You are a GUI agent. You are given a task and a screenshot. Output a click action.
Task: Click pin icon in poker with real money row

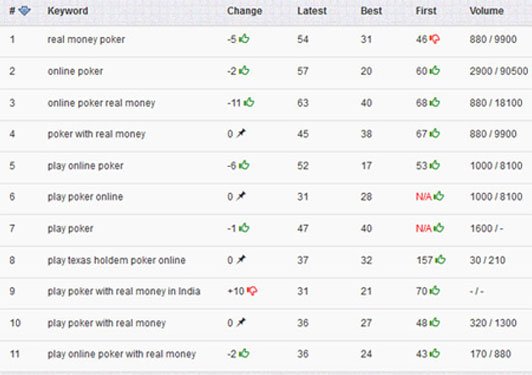click(x=241, y=133)
